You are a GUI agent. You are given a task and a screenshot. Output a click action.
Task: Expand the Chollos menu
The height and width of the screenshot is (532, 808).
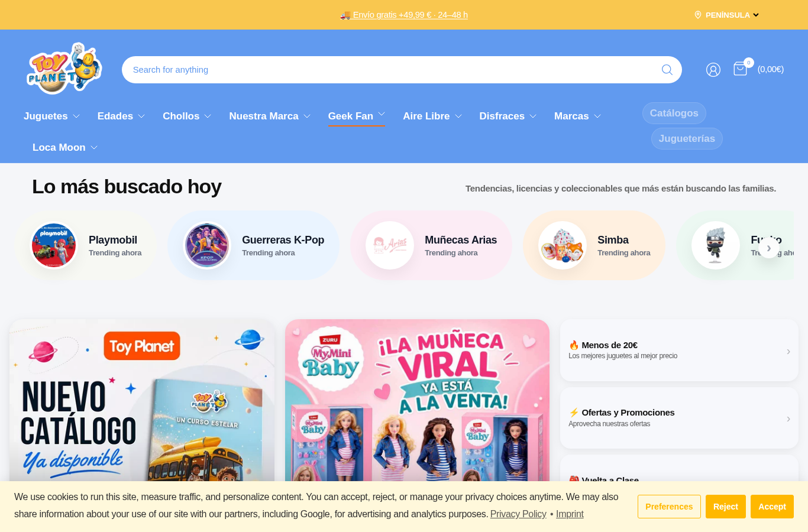point(187,116)
